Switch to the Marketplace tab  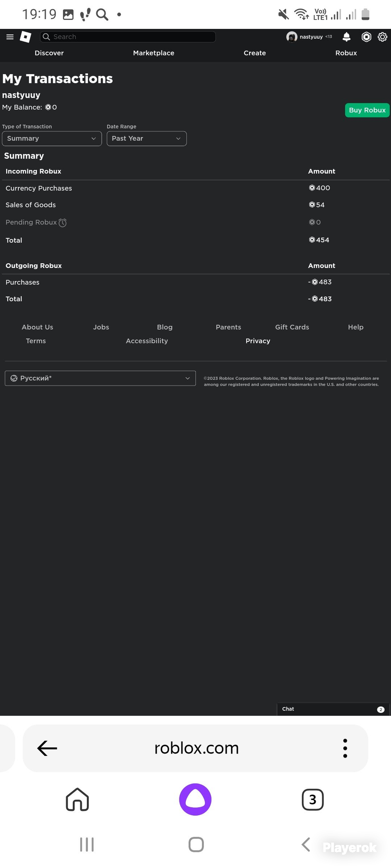(154, 53)
